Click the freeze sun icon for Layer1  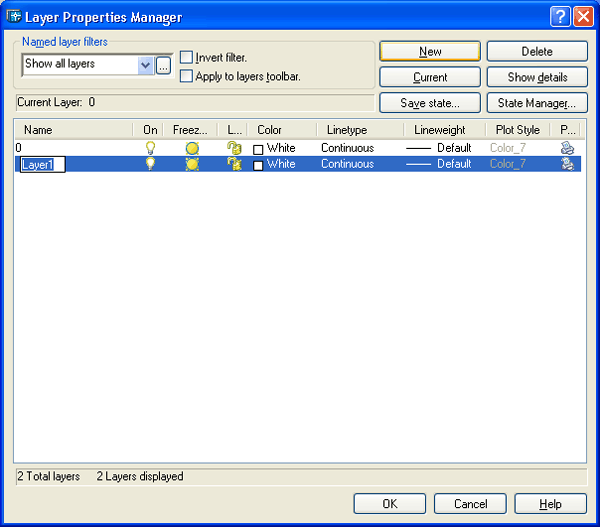[x=192, y=164]
